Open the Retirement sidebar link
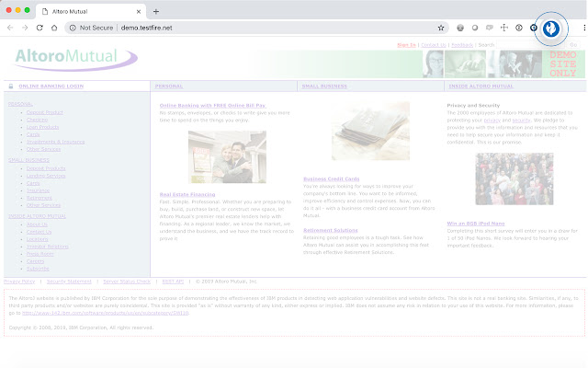Viewport: 588px width, 368px height. coord(40,198)
